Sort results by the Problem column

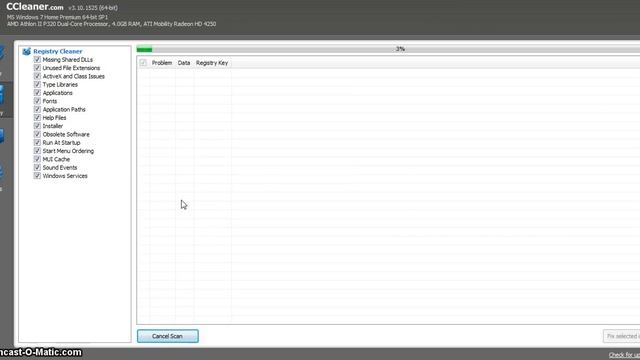pyautogui.click(x=162, y=63)
